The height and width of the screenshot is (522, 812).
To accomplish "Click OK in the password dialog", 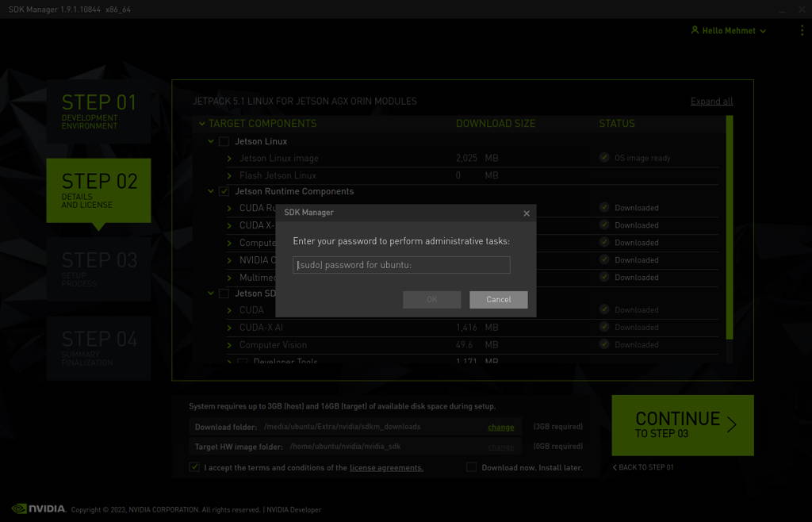I will pos(432,299).
